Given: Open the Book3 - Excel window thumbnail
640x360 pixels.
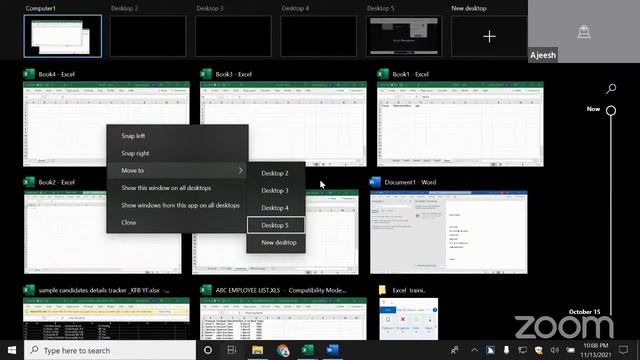Looking at the screenshot, I should click(283, 124).
